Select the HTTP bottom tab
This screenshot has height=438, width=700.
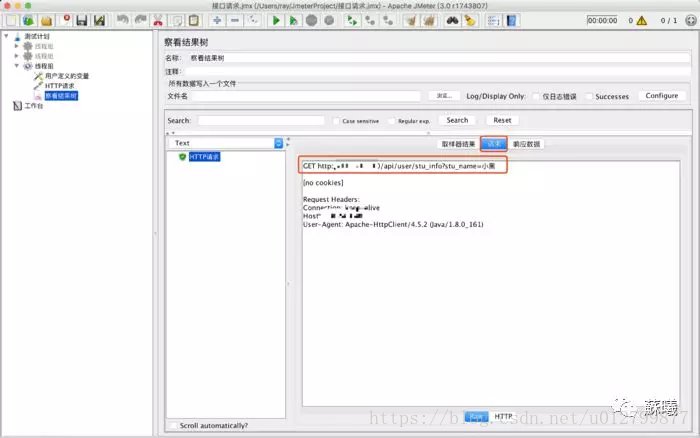pyautogui.click(x=503, y=416)
